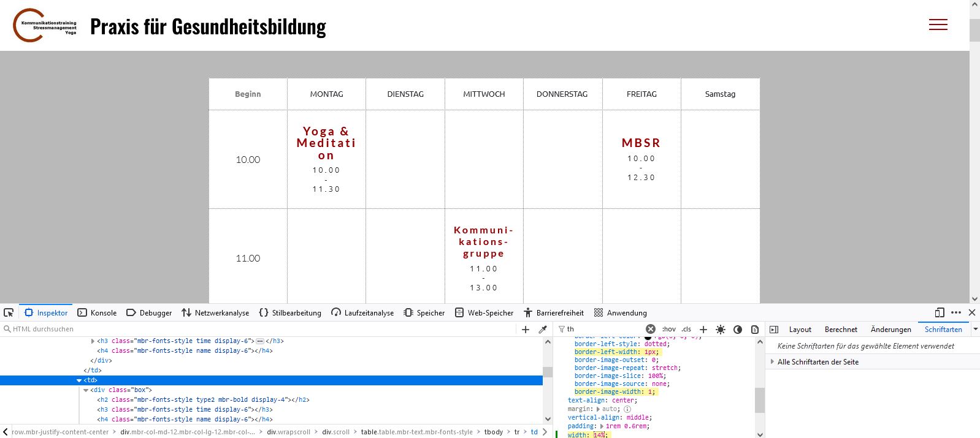Image resolution: width=980 pixels, height=438 pixels.
Task: Open the Netzwerkanalyse tab
Action: tap(215, 312)
